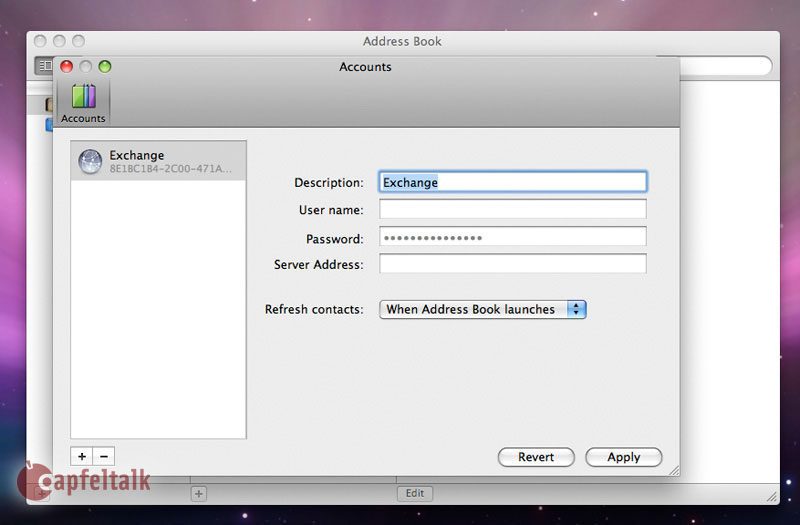Click the Address Book window resize handle

(772, 496)
